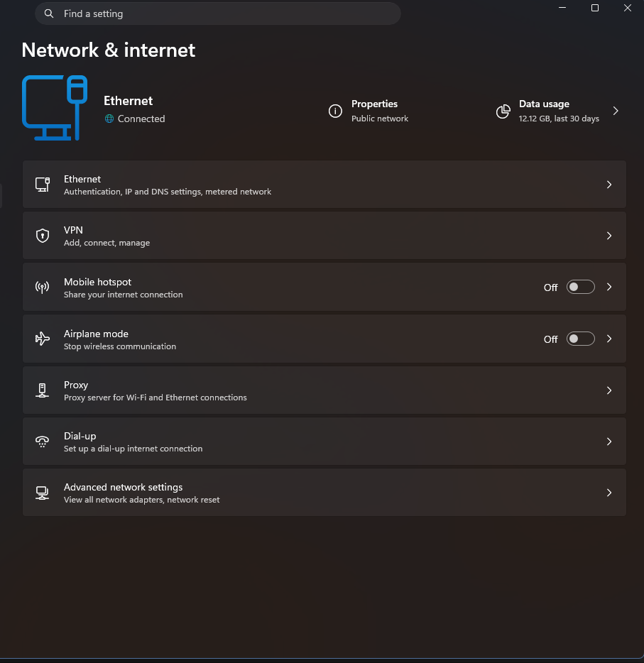Expand the Mobile hotspot chevron arrow

pyautogui.click(x=609, y=287)
